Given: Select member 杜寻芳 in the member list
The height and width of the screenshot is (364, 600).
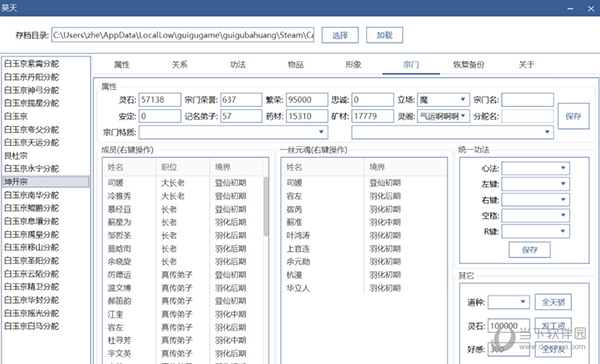Looking at the screenshot, I should pyautogui.click(x=183, y=340).
